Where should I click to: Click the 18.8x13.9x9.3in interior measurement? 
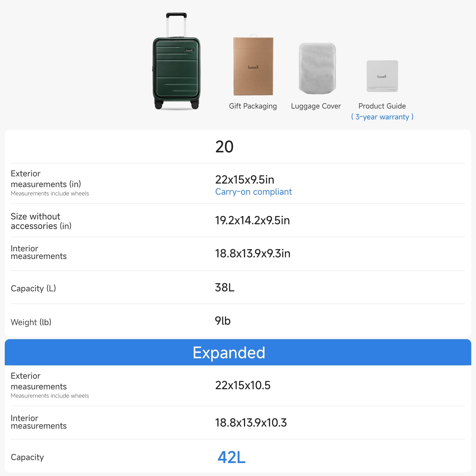(x=252, y=253)
